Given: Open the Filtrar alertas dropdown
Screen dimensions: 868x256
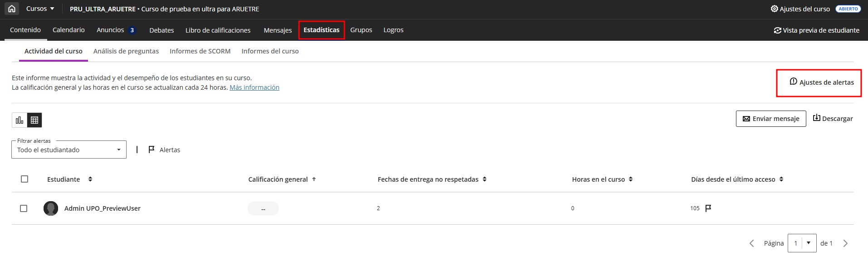Looking at the screenshot, I should pyautogui.click(x=69, y=150).
